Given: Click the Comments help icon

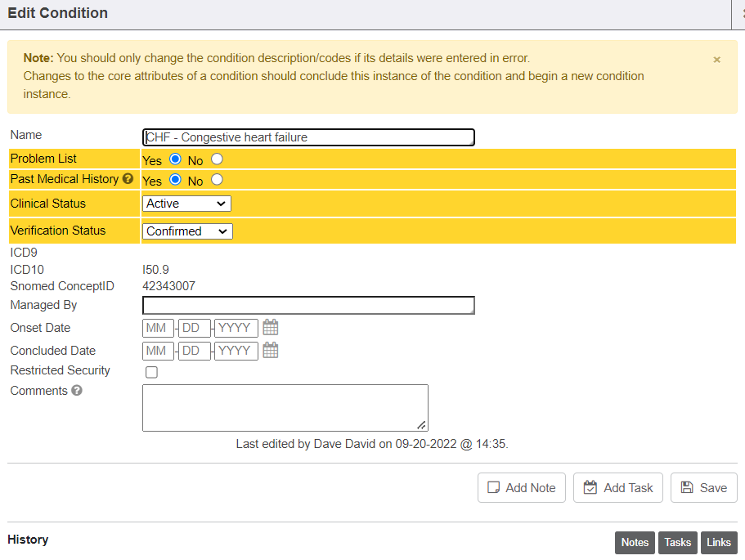Looking at the screenshot, I should pos(77,391).
